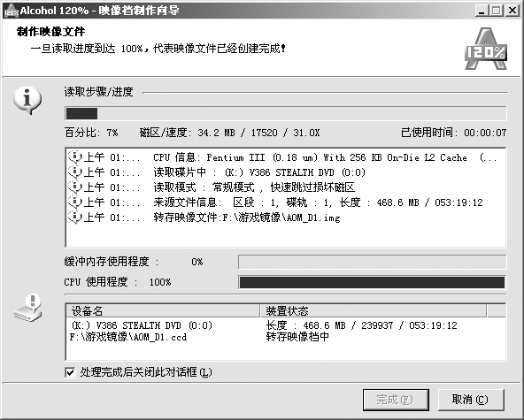Viewport: 524px width, 420px height.
Task: Select the 来源文件信息 区段 log entry
Action: 275,202
